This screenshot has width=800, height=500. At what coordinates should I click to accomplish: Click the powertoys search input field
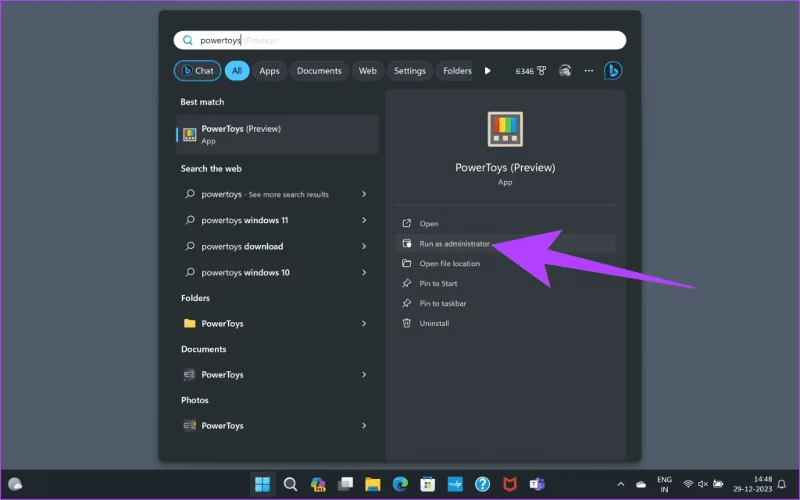[x=399, y=40]
